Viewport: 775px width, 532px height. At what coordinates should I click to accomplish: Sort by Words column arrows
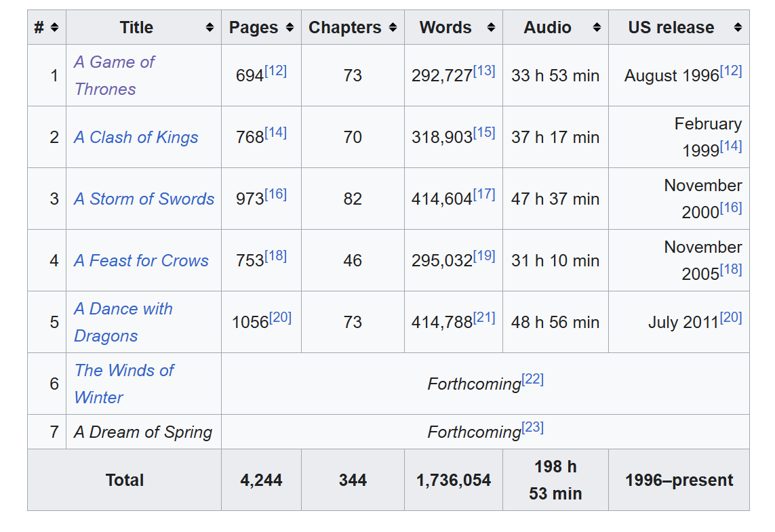point(491,28)
